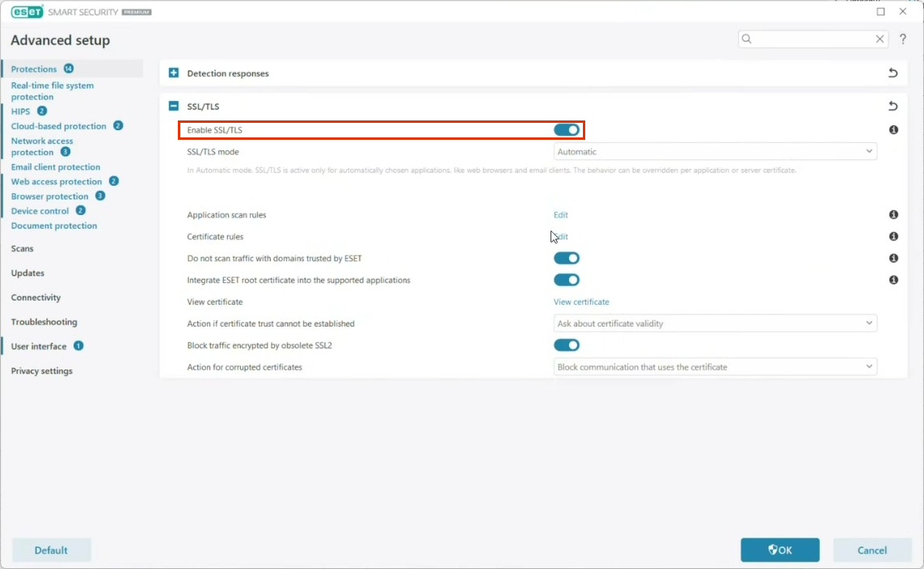Open Cloud-based protection settings
The width and height of the screenshot is (924, 569).
[58, 126]
